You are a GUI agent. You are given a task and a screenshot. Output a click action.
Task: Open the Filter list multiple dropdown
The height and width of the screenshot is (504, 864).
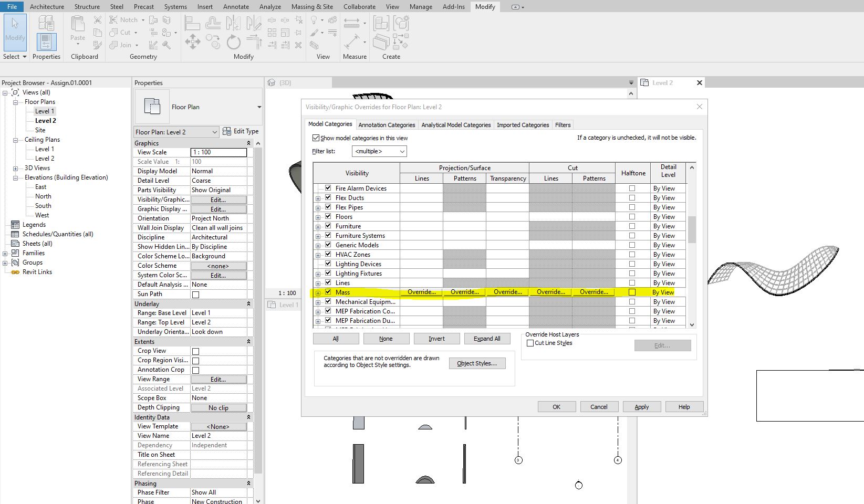pyautogui.click(x=401, y=151)
